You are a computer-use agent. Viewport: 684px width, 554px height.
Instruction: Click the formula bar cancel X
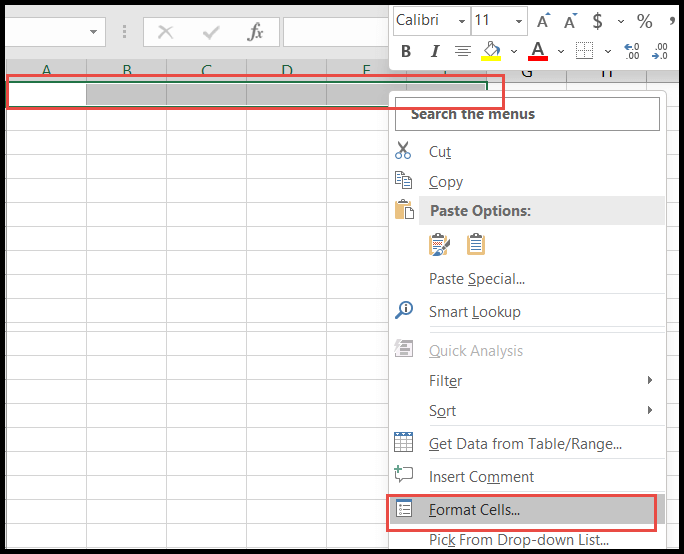(x=165, y=32)
